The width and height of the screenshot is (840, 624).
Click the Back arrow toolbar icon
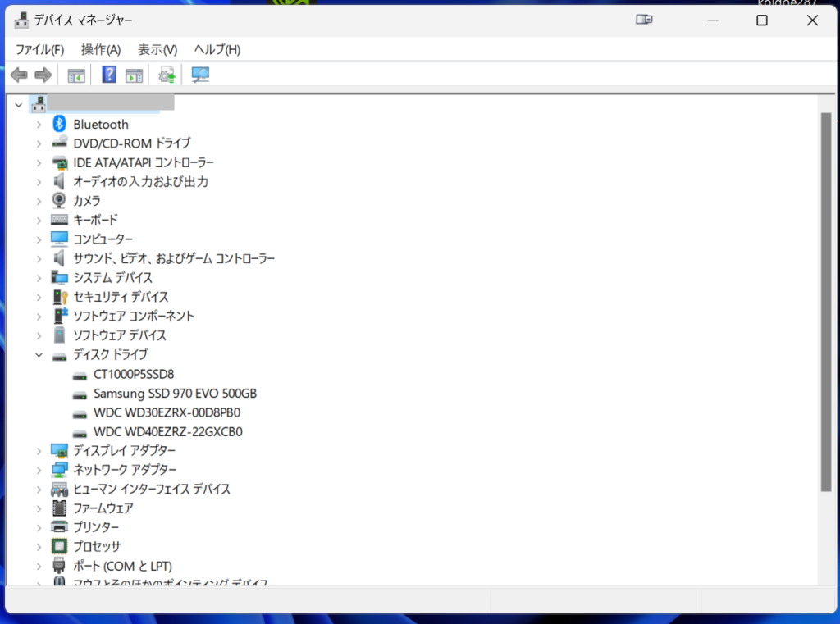(x=19, y=75)
